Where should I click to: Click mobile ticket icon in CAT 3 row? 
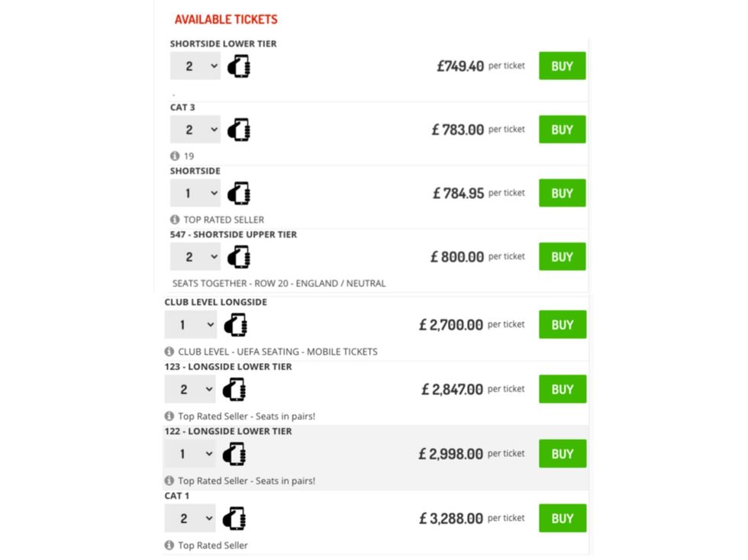click(x=240, y=130)
